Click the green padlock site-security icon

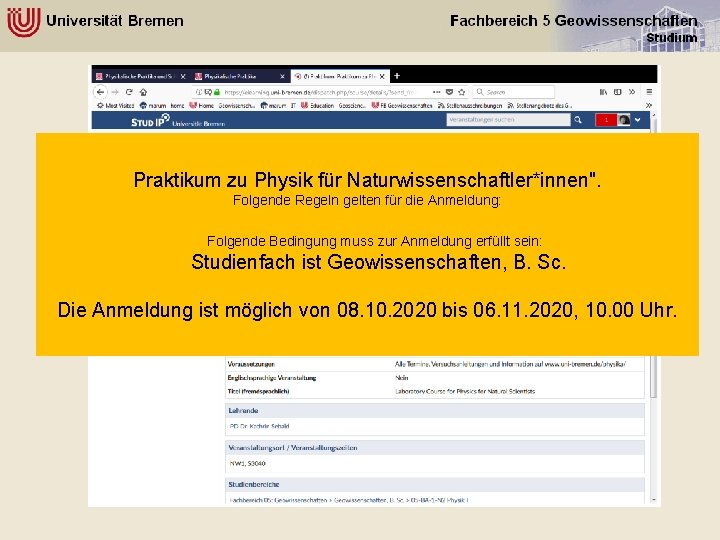217,92
